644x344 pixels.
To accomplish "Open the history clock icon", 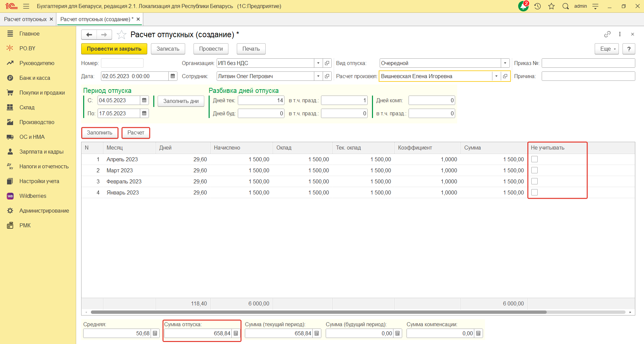I will coord(538,6).
